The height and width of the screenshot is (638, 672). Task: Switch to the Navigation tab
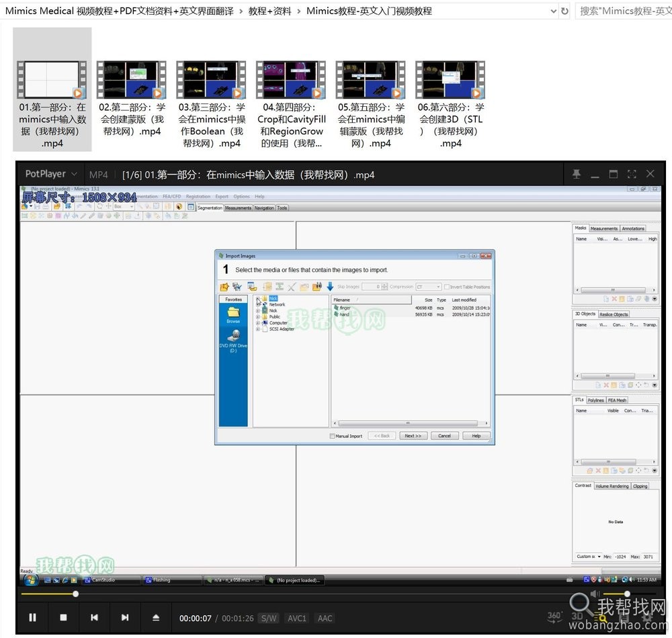(x=264, y=208)
